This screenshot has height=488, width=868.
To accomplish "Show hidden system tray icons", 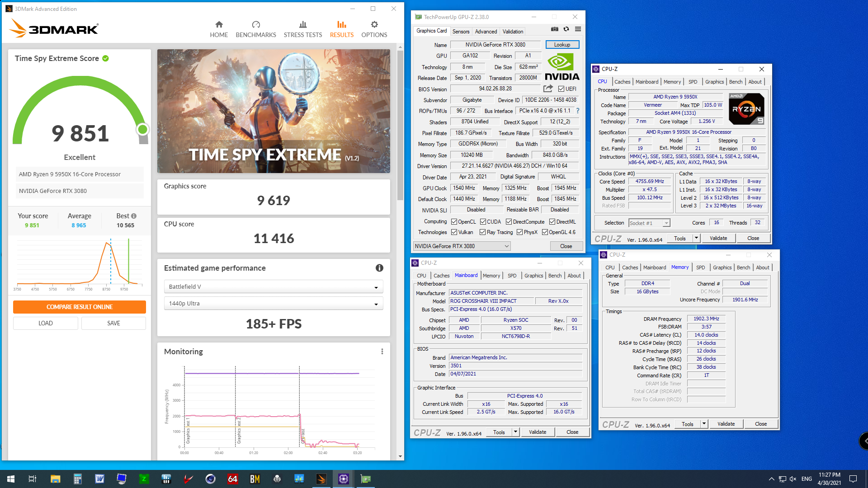I will (x=771, y=479).
